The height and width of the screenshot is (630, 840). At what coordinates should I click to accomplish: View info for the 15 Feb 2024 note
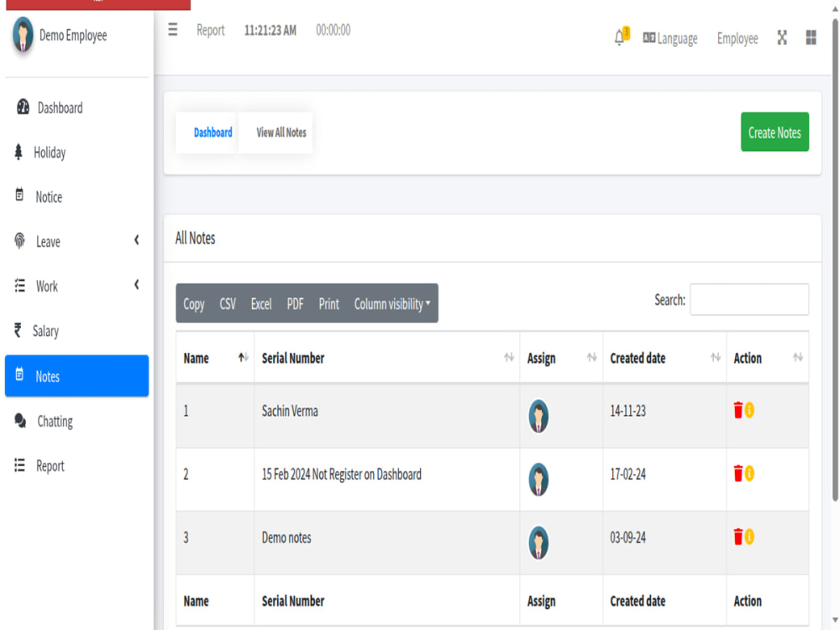point(749,474)
